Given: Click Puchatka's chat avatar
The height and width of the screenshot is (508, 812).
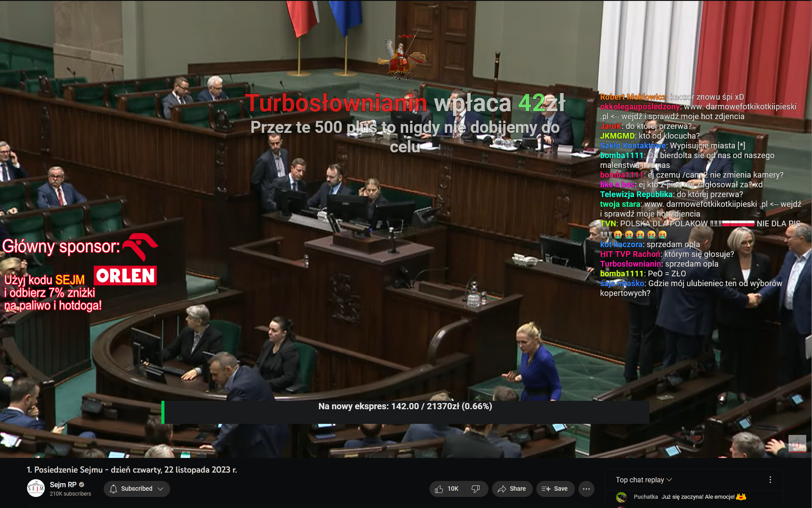Looking at the screenshot, I should 621,497.
